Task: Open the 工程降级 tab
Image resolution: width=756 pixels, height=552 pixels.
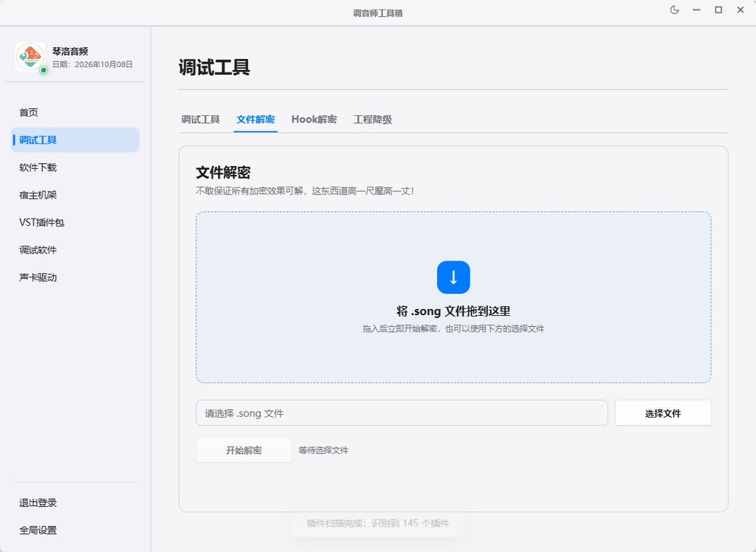Action: click(x=373, y=120)
